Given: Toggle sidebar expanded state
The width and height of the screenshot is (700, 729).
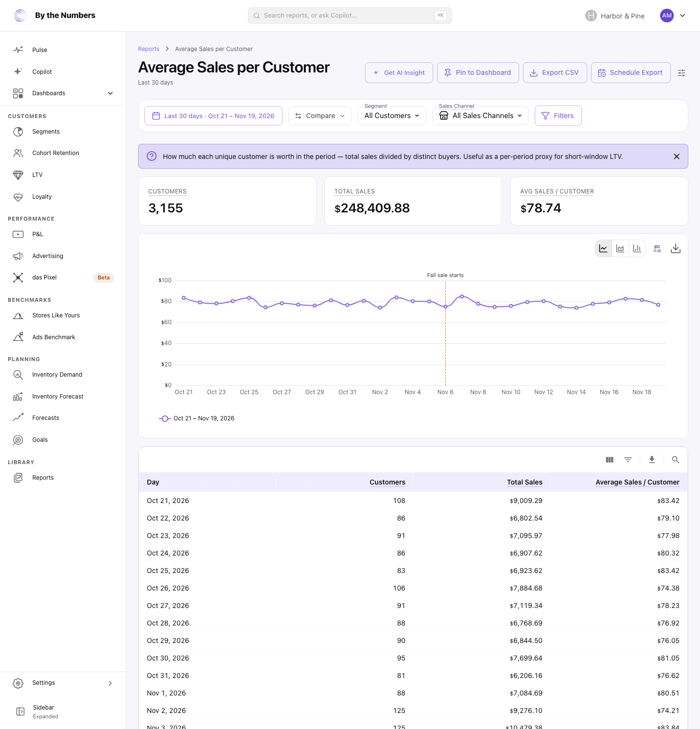Looking at the screenshot, I should tap(63, 712).
